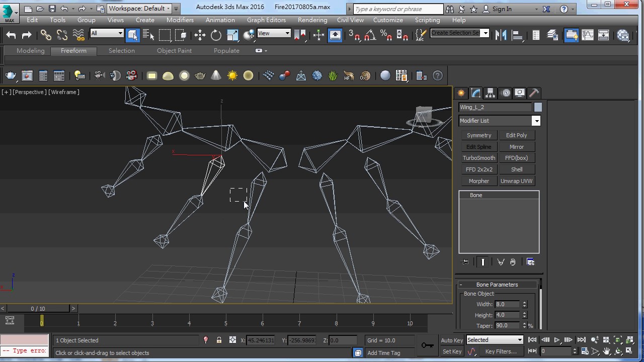The width and height of the screenshot is (644, 362).
Task: Open Select by Name list tool
Action: click(148, 35)
